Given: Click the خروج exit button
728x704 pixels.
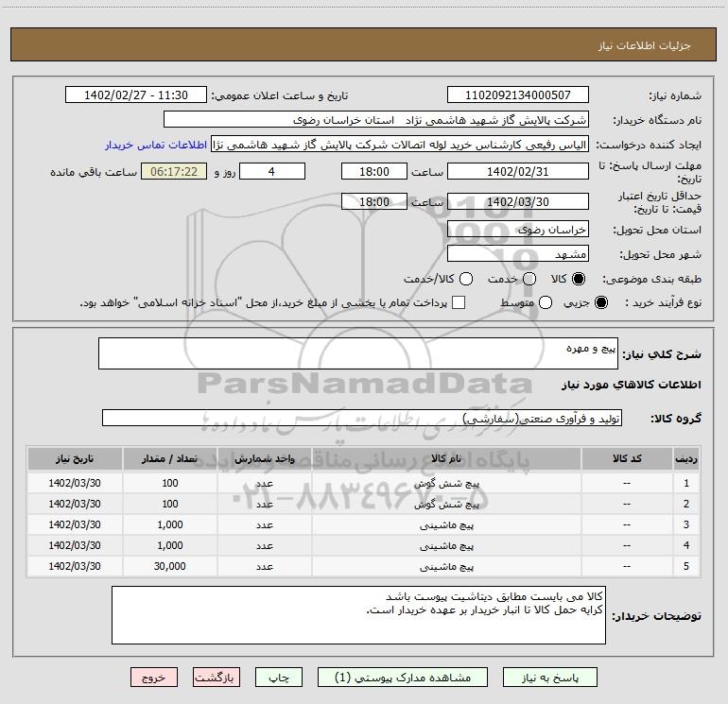Looking at the screenshot, I should pyautogui.click(x=154, y=678).
